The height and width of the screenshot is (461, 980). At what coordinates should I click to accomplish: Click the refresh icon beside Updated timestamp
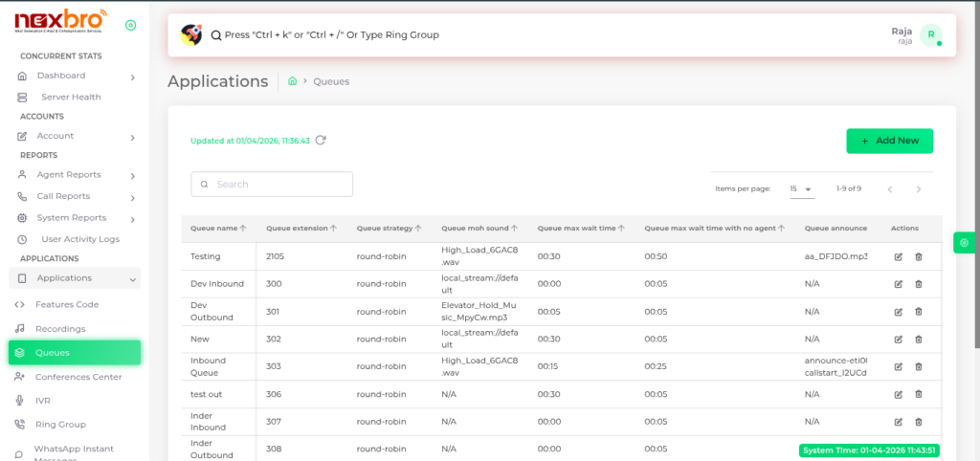coord(321,141)
